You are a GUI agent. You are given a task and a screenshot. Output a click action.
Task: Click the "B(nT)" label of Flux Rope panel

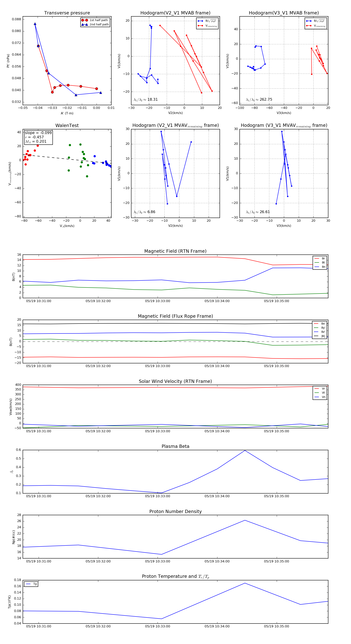[11, 342]
